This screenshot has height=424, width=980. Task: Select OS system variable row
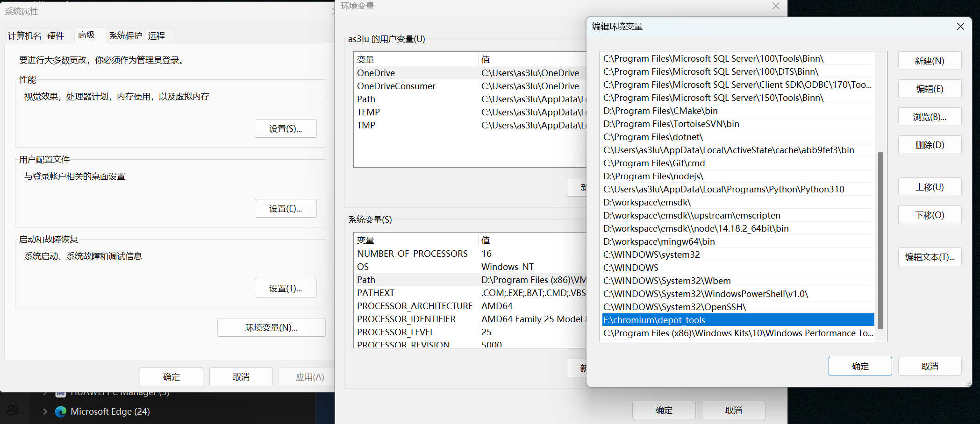pyautogui.click(x=470, y=267)
